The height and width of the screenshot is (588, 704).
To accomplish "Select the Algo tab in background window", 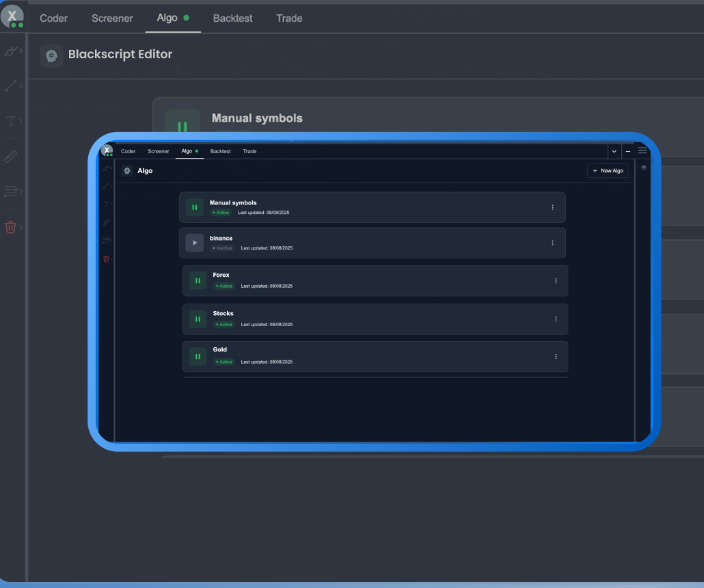I will 173,18.
